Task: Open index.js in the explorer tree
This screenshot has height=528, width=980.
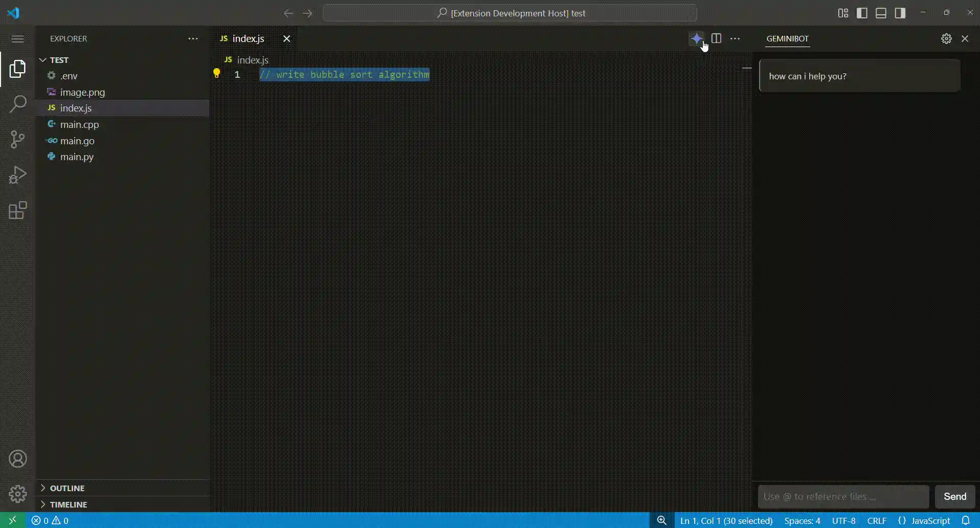Action: pyautogui.click(x=123, y=108)
